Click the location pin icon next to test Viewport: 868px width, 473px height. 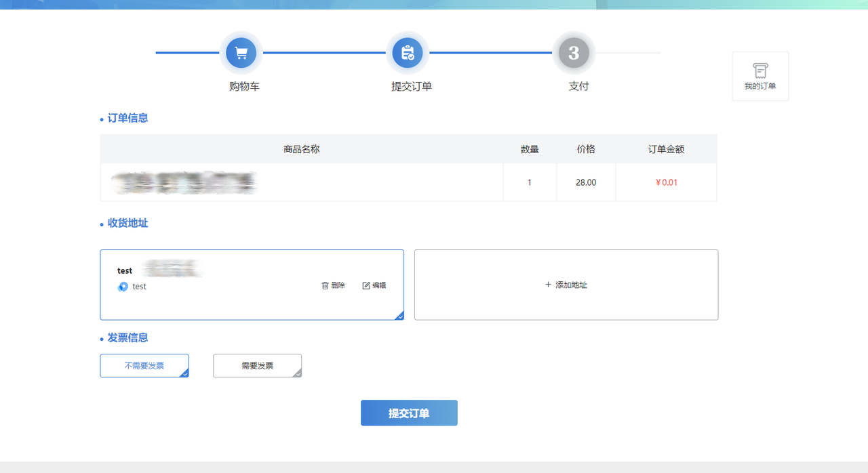[x=123, y=287]
